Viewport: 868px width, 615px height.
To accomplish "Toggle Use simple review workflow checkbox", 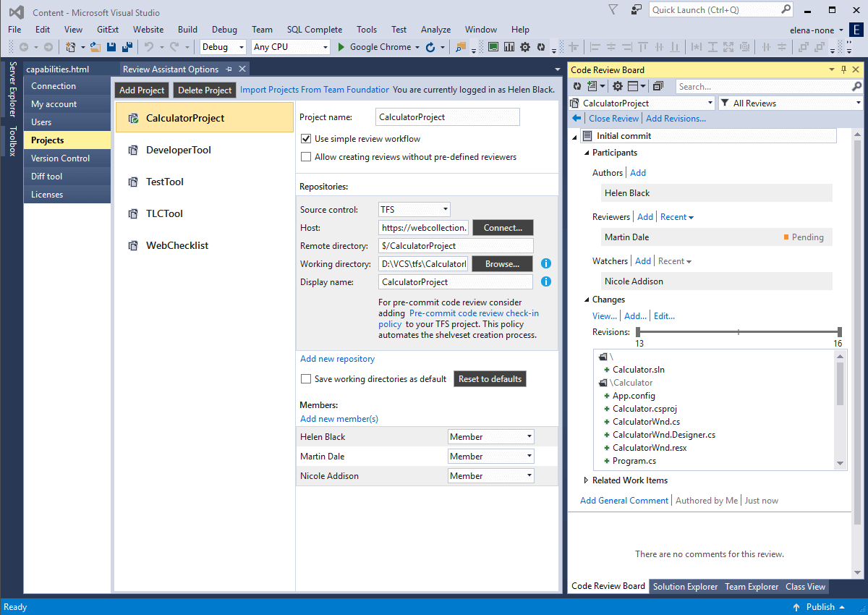I will (306, 138).
